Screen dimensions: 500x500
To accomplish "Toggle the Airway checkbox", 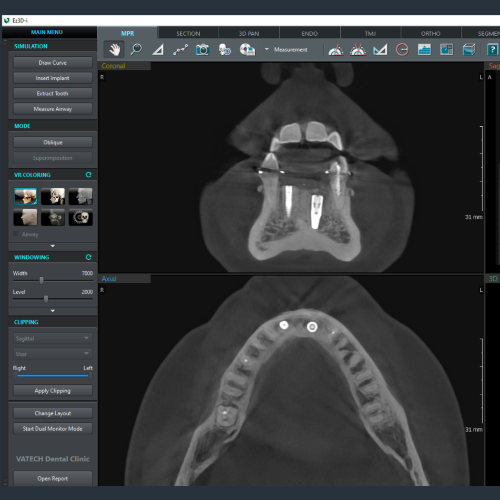I will tap(16, 234).
